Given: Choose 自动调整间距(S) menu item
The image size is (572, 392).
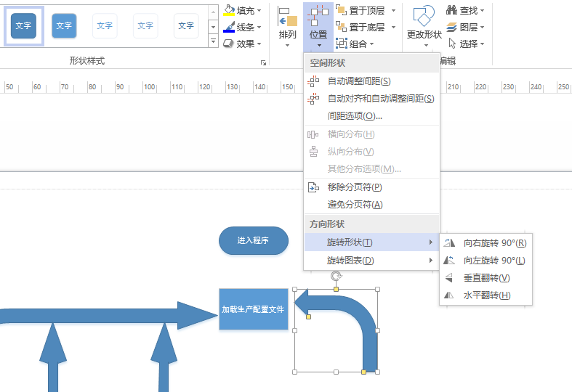Looking at the screenshot, I should click(x=371, y=81).
